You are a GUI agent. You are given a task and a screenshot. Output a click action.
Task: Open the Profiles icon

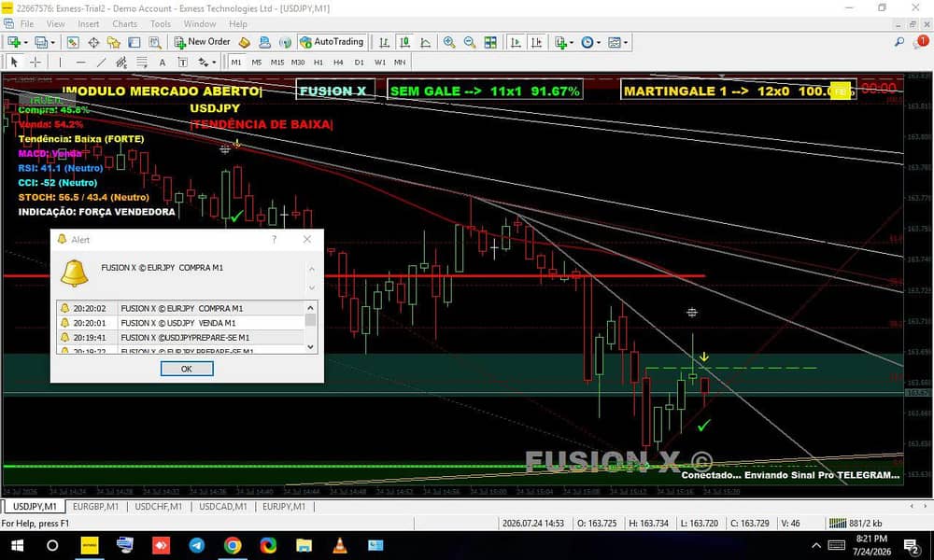pyautogui.click(x=41, y=42)
